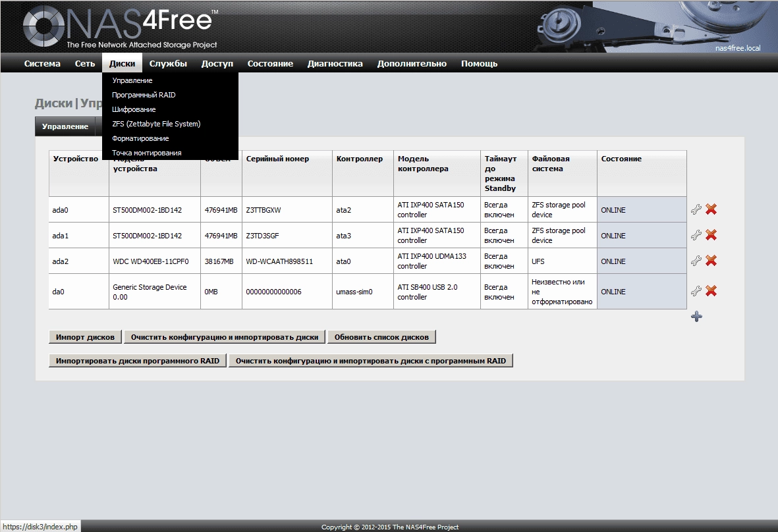
Task: Click ATI IXP400 UDMA133 controller cell
Action: (437, 261)
